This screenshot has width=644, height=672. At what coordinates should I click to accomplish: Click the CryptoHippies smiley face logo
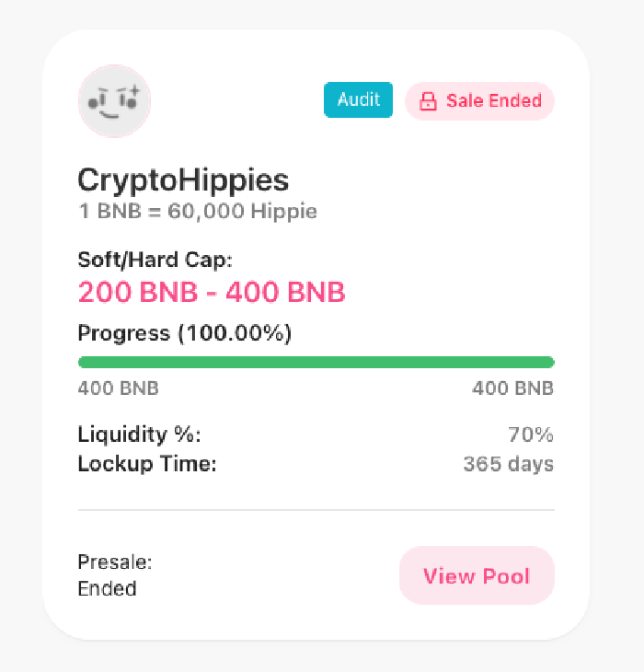click(115, 101)
